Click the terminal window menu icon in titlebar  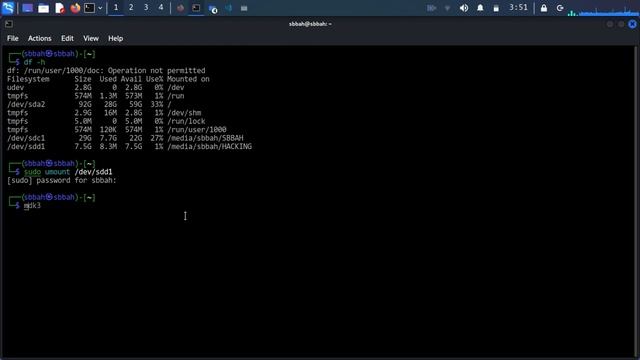[x=9, y=24]
